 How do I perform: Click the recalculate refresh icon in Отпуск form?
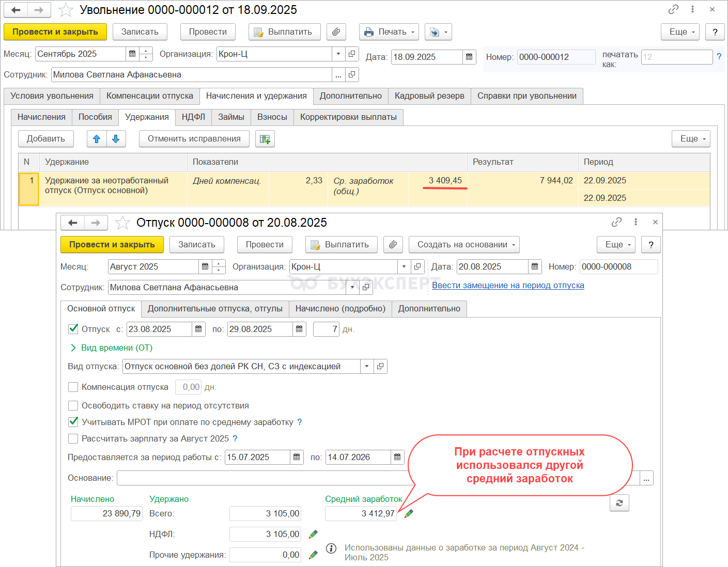619,502
